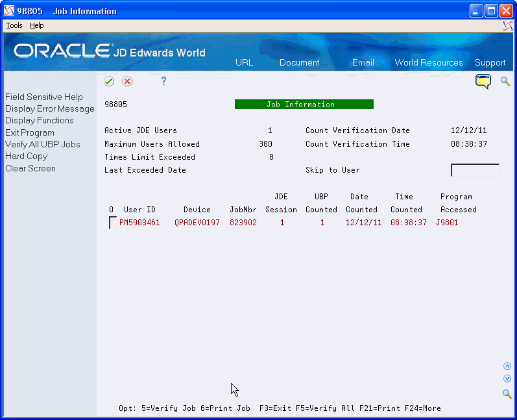The image size is (517, 420).
Task: Focus the Skip to User input field
Action: click(x=475, y=170)
